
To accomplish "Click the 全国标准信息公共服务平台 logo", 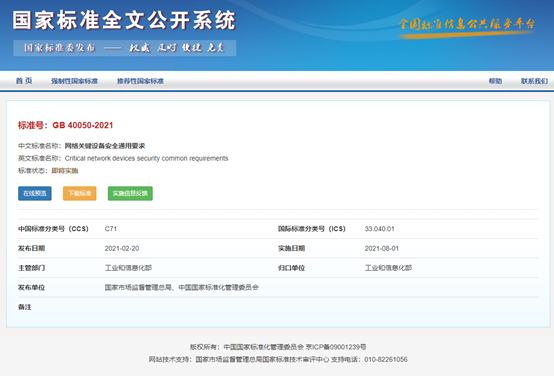I will pos(466,27).
